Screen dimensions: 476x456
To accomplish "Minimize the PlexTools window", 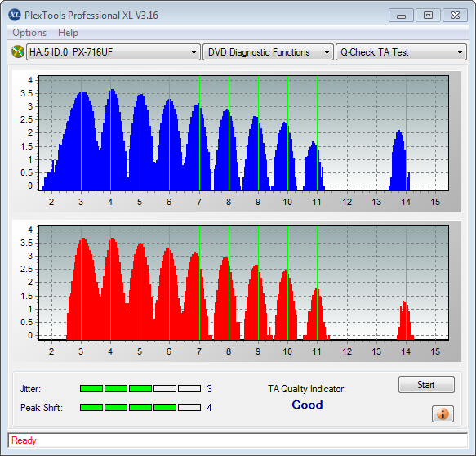I will [401, 16].
